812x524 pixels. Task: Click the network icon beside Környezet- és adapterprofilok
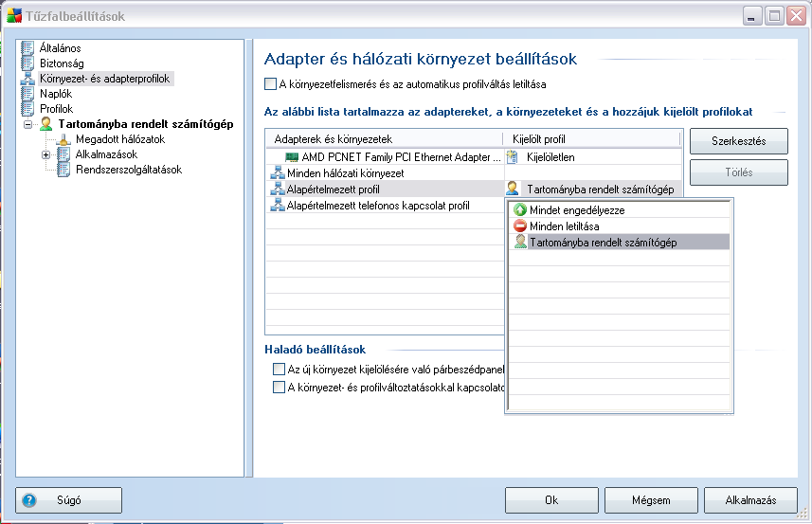point(27,79)
